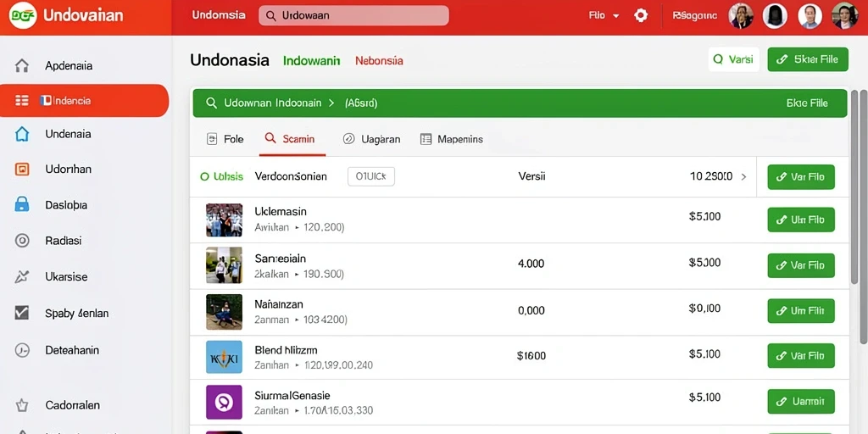The width and height of the screenshot is (868, 434).
Task: Click the $1600 value in Blend hlibzm row
Action: coord(531,356)
